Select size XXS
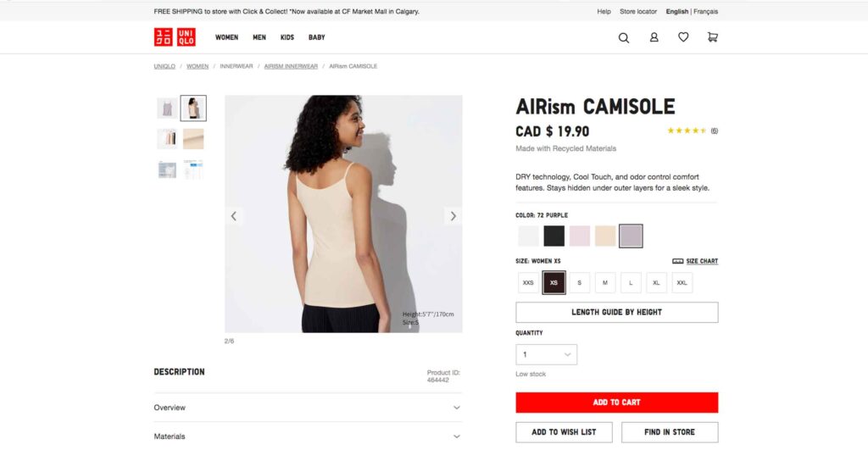Screen dimensions: 868x450 [x=528, y=283]
